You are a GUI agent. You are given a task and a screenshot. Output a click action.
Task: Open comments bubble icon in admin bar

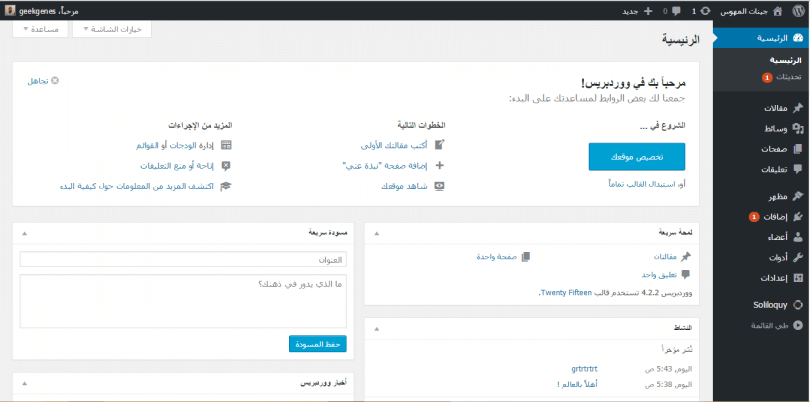676,11
